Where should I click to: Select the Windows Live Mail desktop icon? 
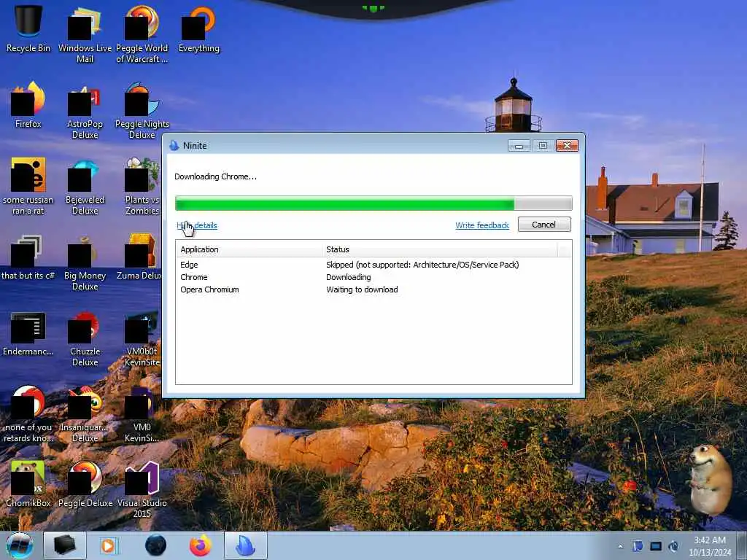85,34
